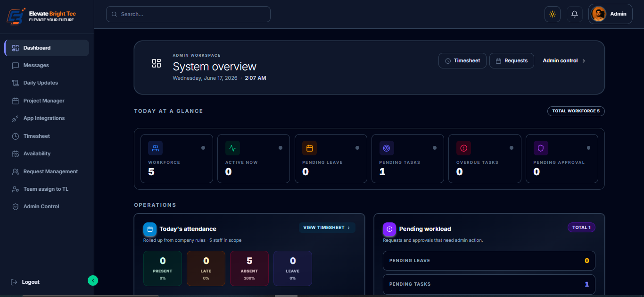Click the '5 staff in scope' subtitle

[225, 240]
